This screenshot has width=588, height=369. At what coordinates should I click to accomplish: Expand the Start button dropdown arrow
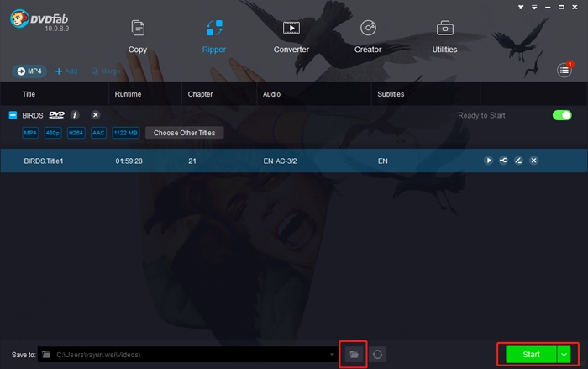[x=564, y=355]
